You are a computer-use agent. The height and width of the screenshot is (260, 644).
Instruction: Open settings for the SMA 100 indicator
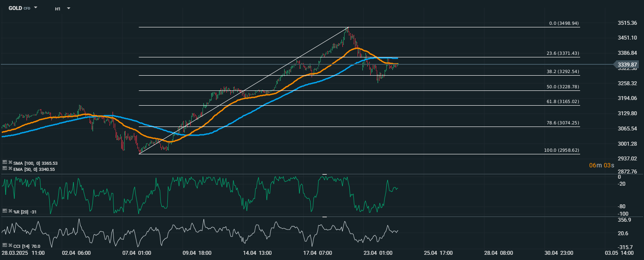click(4, 163)
